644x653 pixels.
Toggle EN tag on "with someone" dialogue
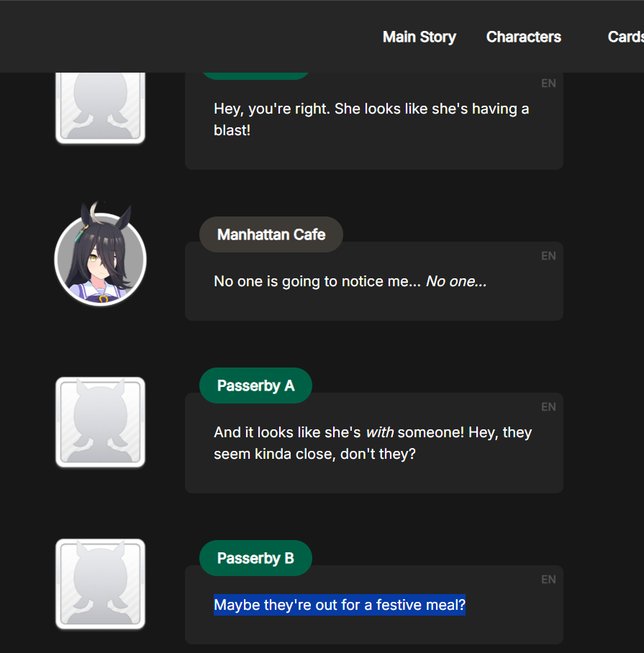point(548,407)
